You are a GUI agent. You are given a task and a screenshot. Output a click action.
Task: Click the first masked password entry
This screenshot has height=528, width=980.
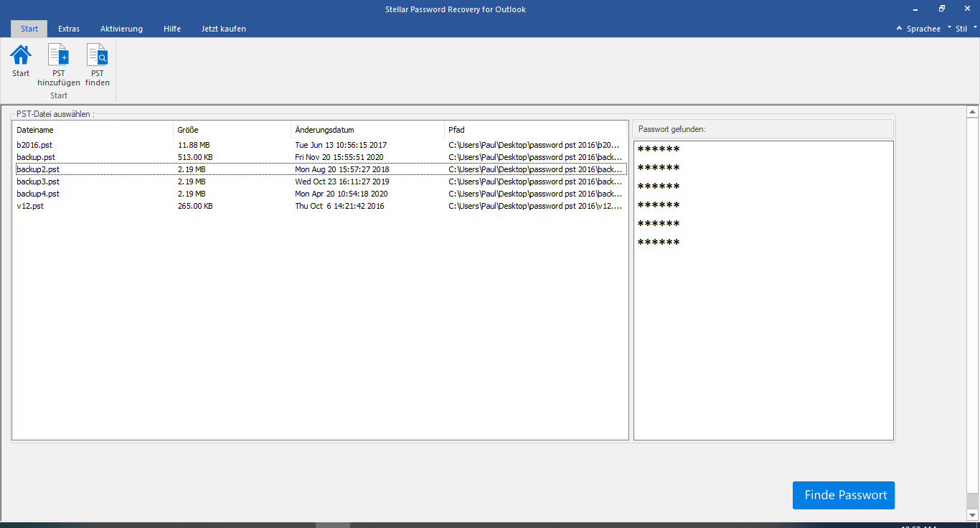tap(659, 150)
